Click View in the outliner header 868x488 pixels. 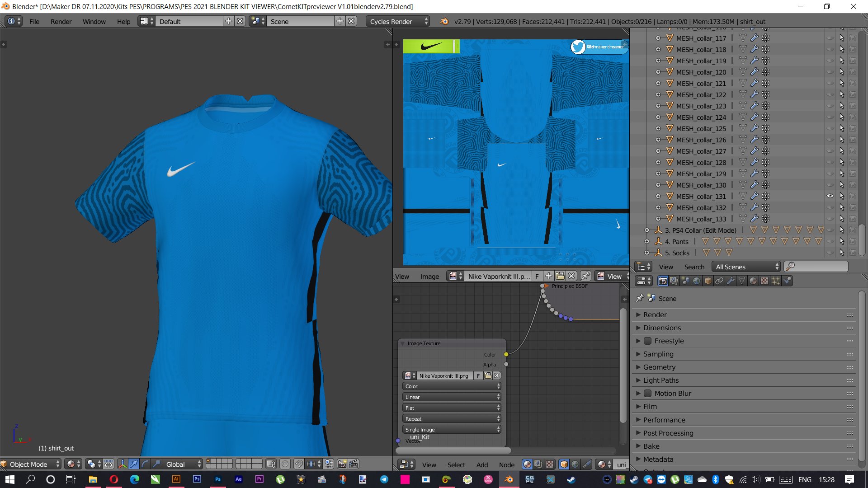click(666, 267)
